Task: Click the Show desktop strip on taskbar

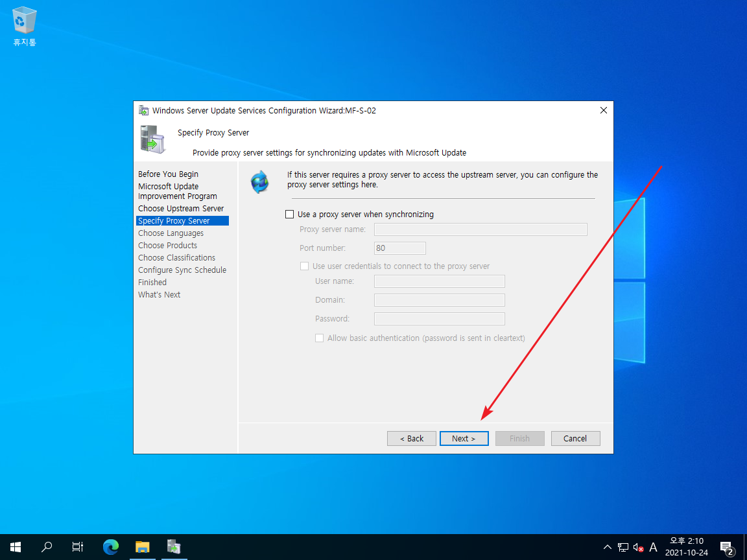Action: tap(744, 547)
